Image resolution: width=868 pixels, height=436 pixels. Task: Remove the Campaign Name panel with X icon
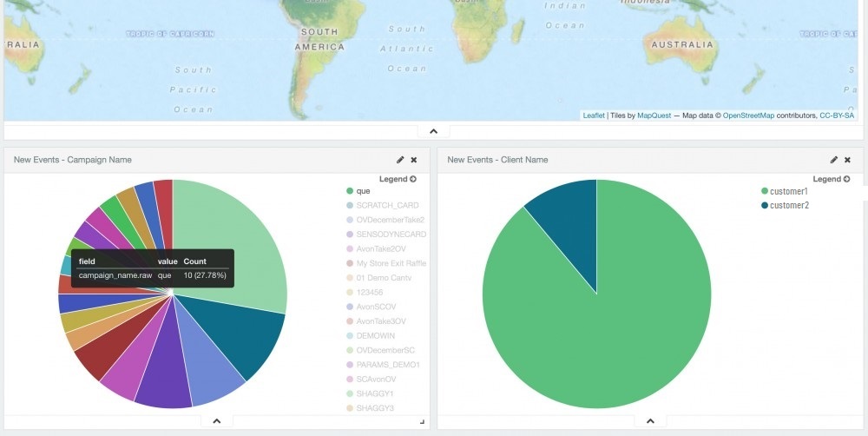[414, 160]
